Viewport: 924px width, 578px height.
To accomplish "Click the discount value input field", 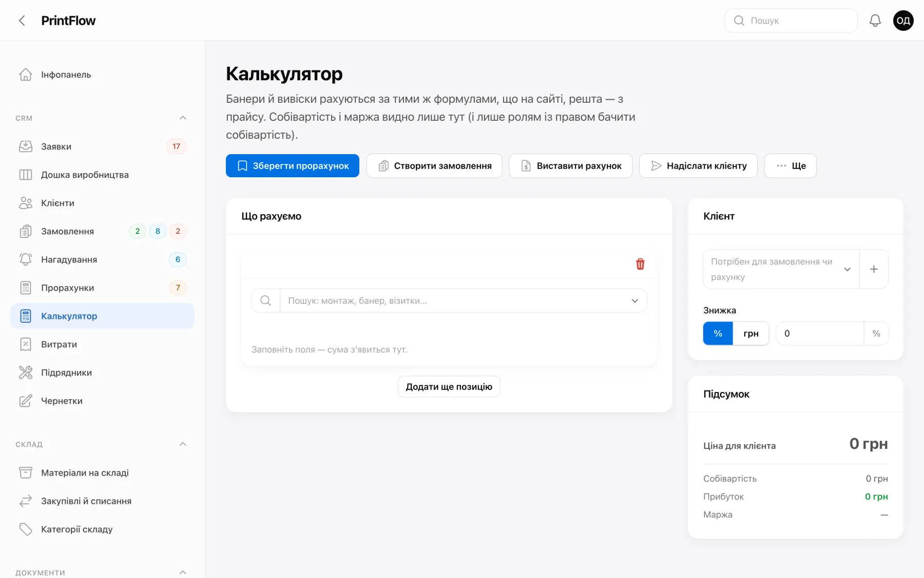I will [820, 333].
